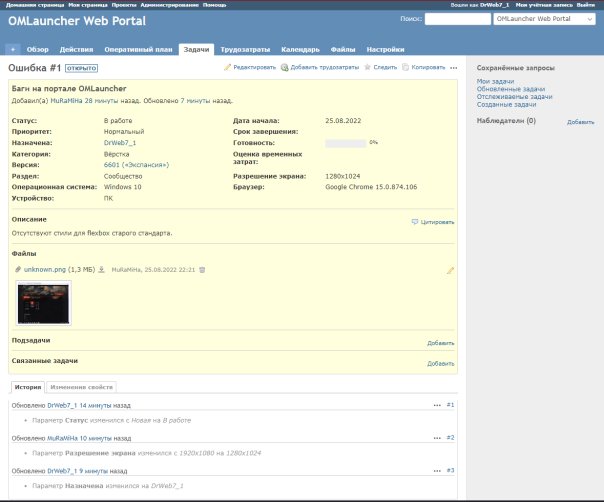Click the pencil icon to edit attachments
The height and width of the screenshot is (502, 604).
[450, 270]
